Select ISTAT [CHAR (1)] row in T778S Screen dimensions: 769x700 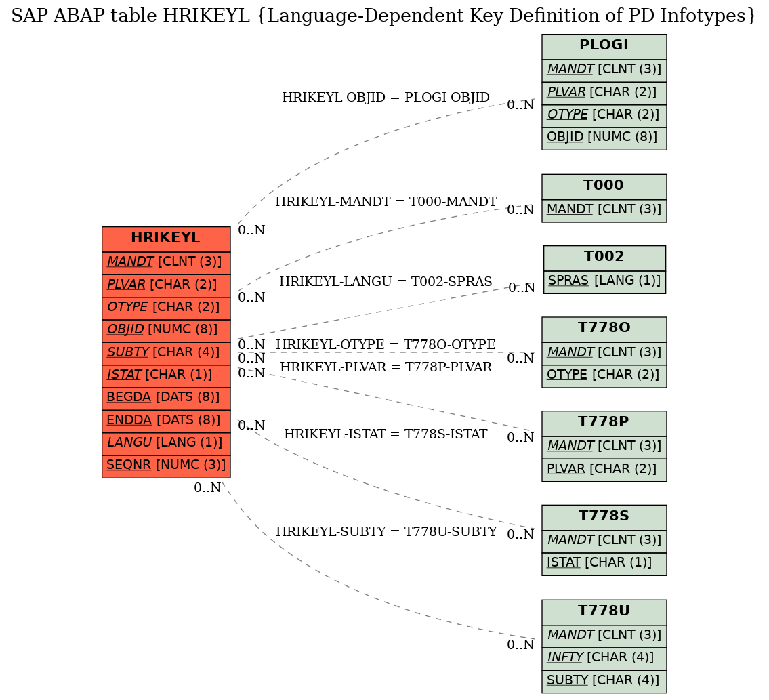tap(604, 564)
